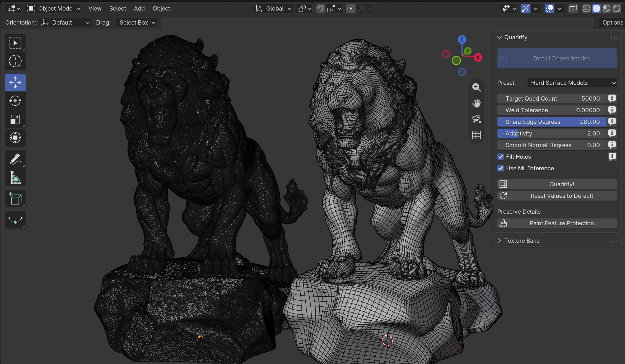Uncheck the Use ML Inference checkbox

tap(501, 168)
